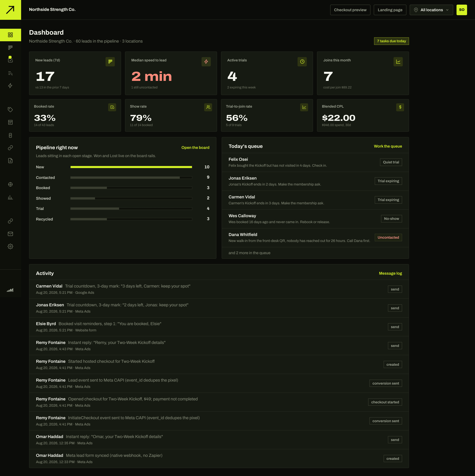Click the dollar icon on Blended CPL card
475x476 pixels.
[x=400, y=107]
